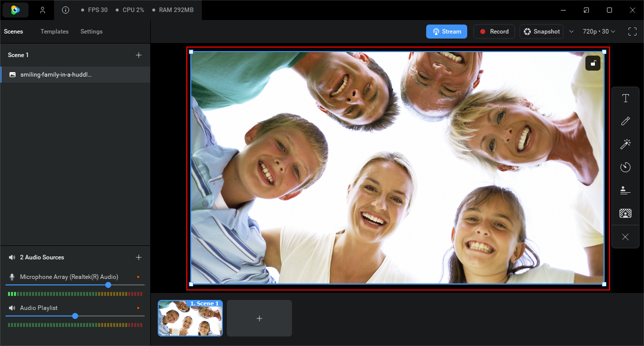Enter fullscreen preview mode
The image size is (644, 346).
click(632, 32)
